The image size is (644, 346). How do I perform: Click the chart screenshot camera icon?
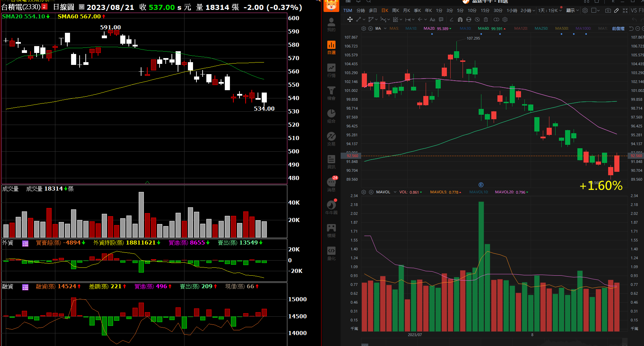[608, 11]
